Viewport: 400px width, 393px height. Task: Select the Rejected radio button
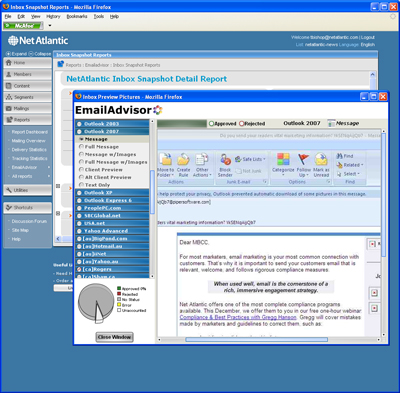click(241, 124)
